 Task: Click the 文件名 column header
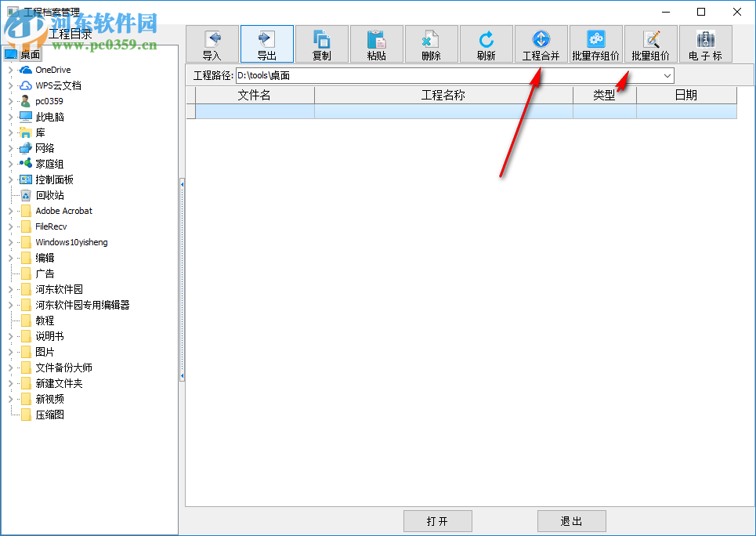click(x=251, y=95)
